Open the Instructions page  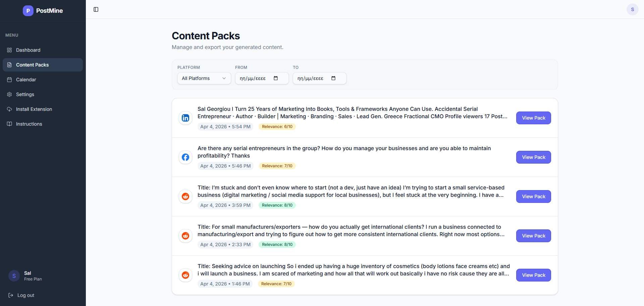29,124
